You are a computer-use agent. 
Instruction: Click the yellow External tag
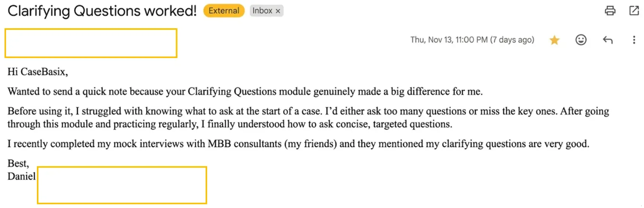[x=224, y=11]
